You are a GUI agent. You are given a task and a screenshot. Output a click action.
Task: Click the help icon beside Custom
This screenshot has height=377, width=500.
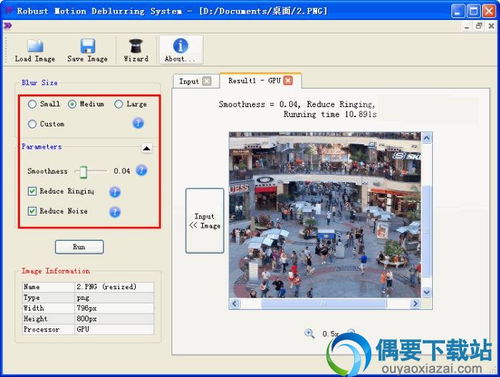click(138, 123)
